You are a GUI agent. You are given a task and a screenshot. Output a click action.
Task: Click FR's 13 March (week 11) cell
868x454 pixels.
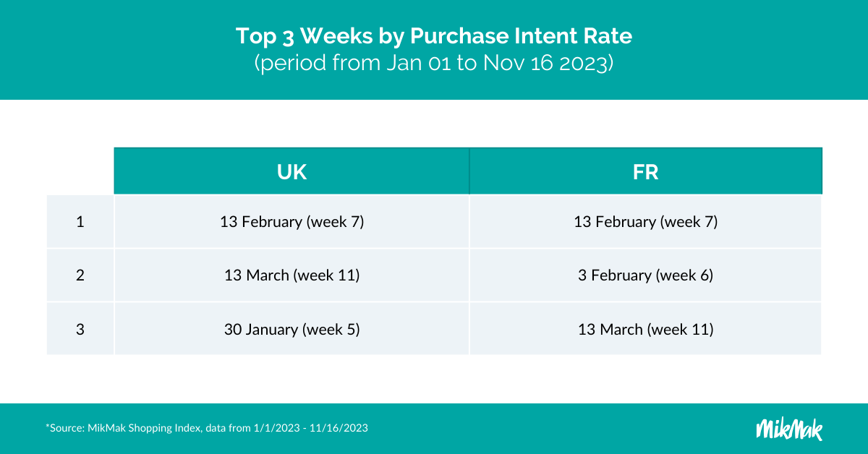(x=645, y=329)
